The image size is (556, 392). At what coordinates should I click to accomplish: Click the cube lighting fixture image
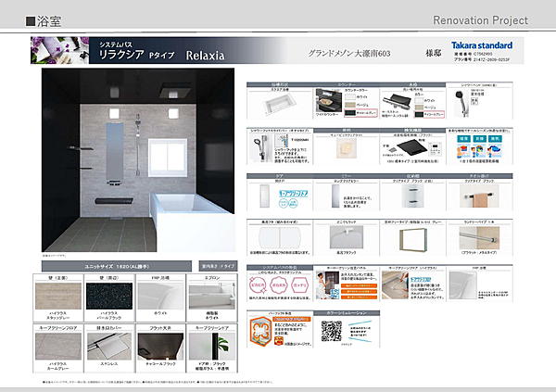click(x=346, y=148)
